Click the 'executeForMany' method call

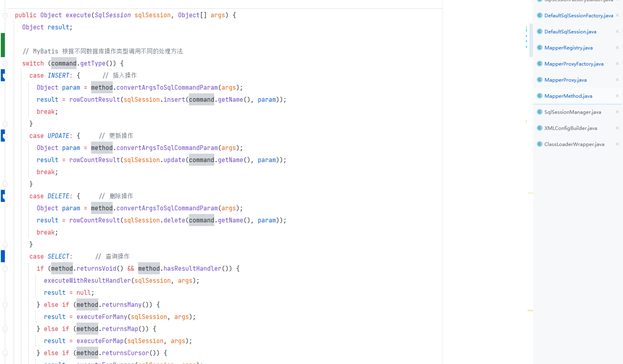click(102, 317)
